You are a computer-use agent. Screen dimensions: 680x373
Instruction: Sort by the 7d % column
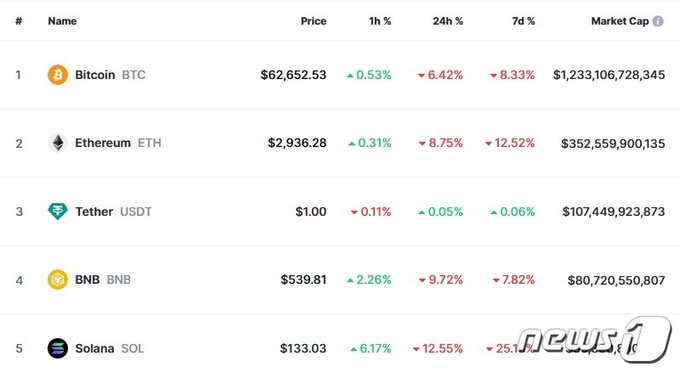click(x=523, y=21)
